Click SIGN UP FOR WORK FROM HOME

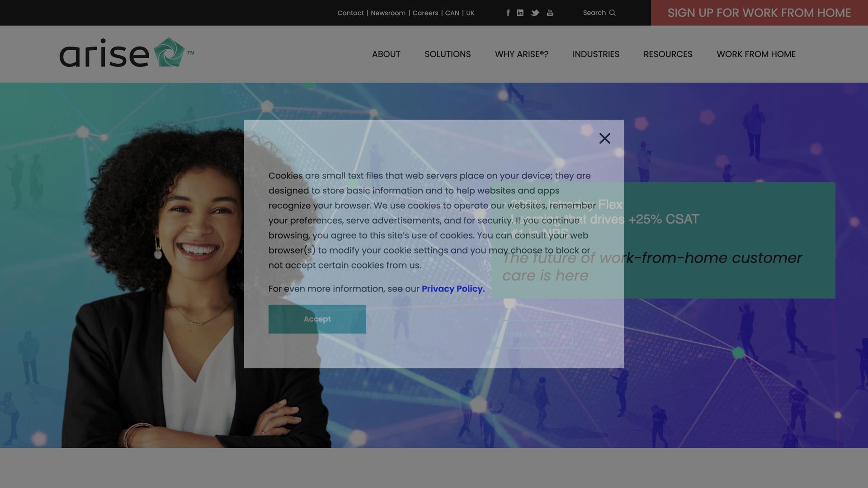(x=759, y=13)
